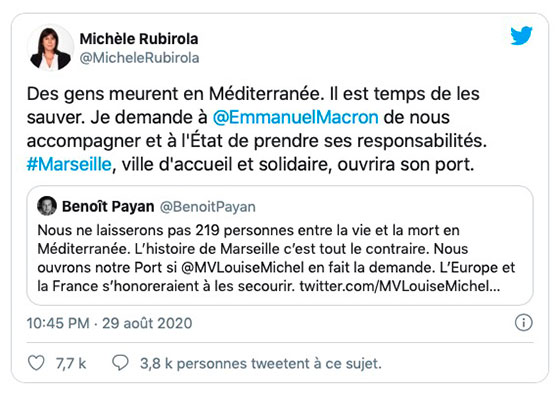The image size is (560, 393).
Task: Open the #Marseille hashtag
Action: pyautogui.click(x=69, y=165)
